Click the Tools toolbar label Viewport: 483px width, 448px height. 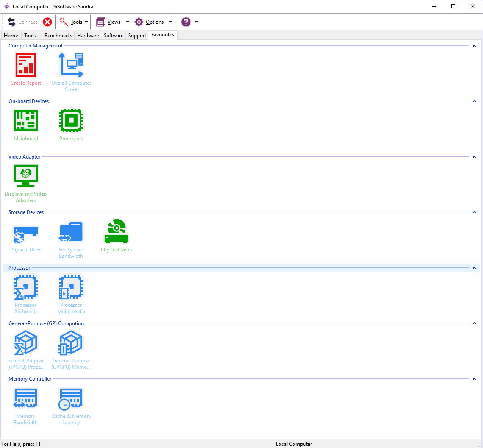click(x=76, y=22)
